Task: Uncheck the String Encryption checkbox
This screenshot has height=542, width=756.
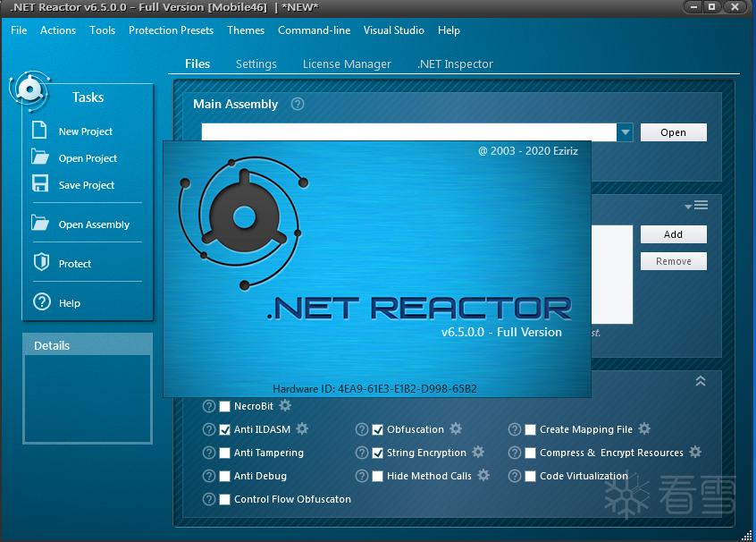Action: [377, 453]
